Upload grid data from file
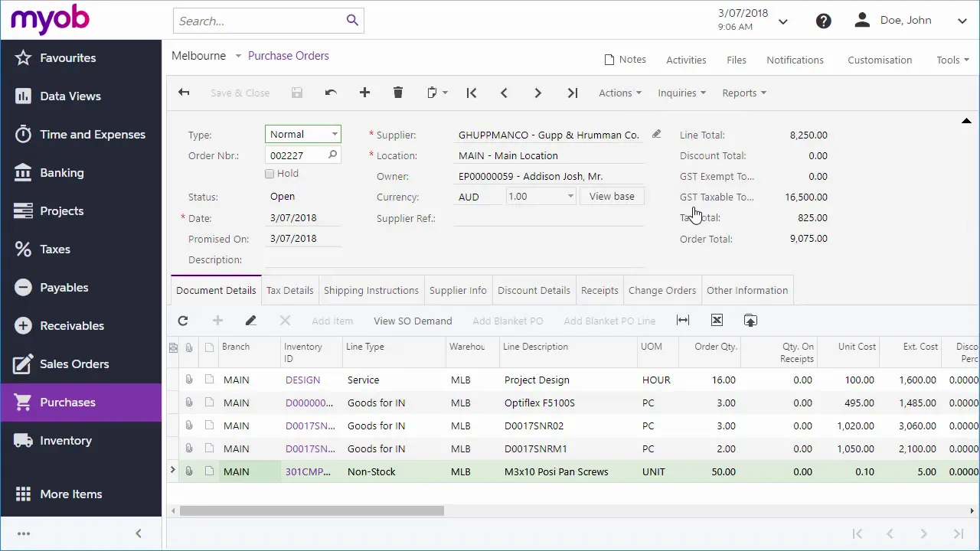 pyautogui.click(x=750, y=321)
